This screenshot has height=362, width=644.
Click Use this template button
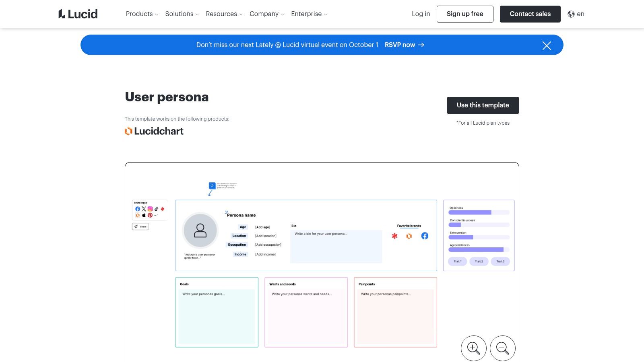tap(483, 105)
